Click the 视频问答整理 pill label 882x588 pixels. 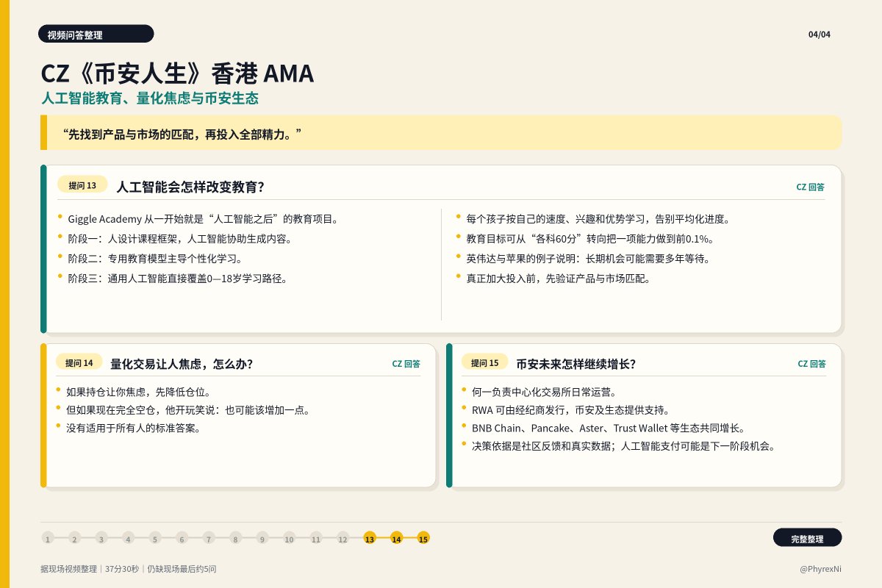pos(96,34)
